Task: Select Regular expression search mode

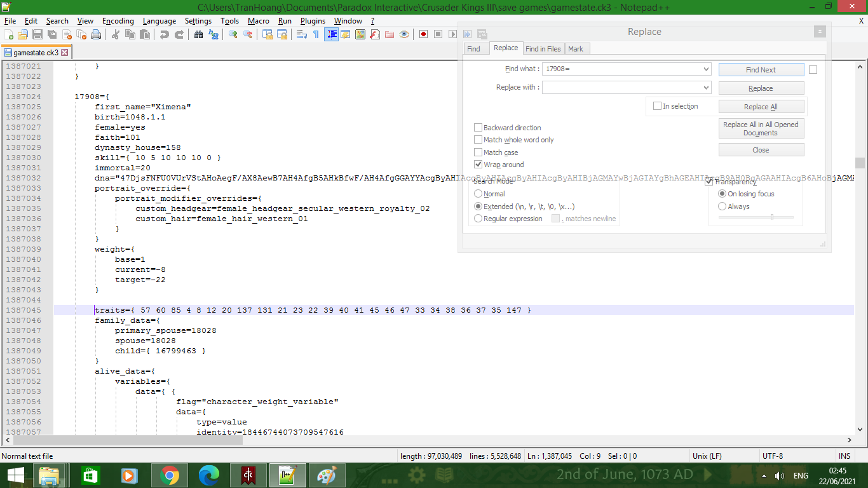Action: 478,219
